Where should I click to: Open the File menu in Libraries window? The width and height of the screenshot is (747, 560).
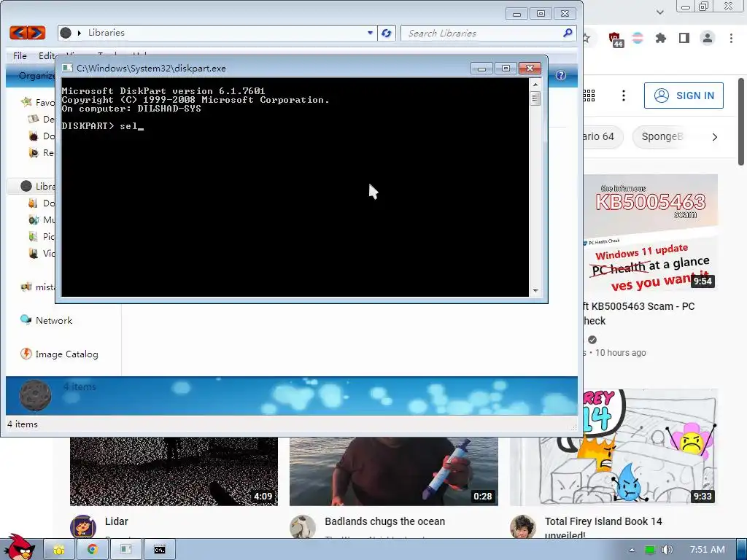point(20,55)
